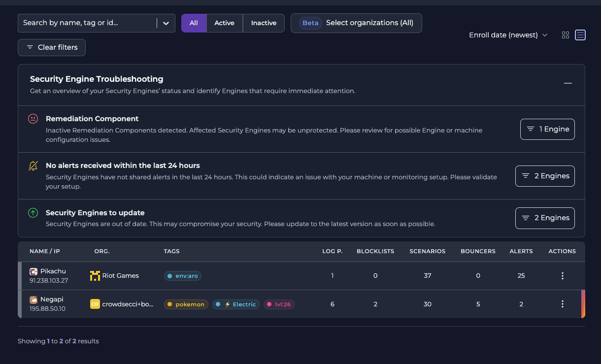
Task: Collapse the Security Engine Troubleshooting panel
Action: 568,83
